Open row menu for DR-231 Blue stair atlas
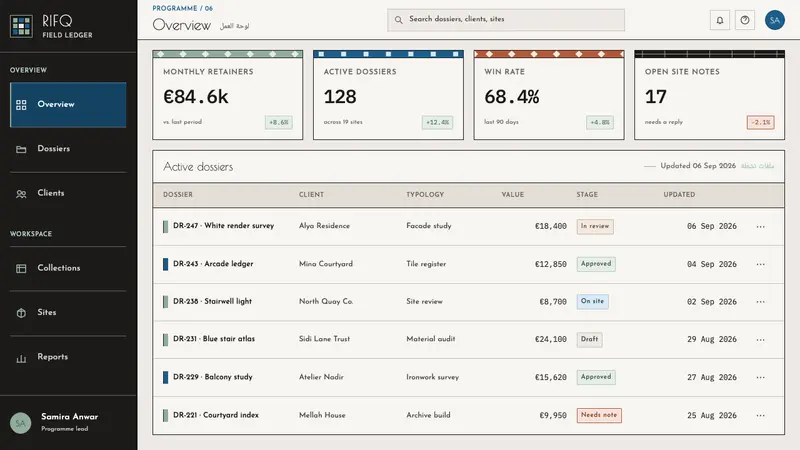This screenshot has width=800, height=450. click(760, 339)
